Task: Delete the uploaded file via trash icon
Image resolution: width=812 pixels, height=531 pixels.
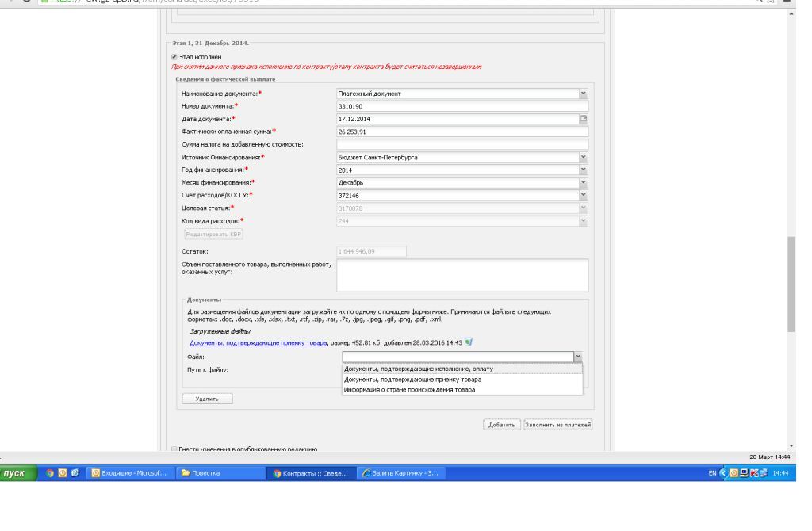Action: pyautogui.click(x=469, y=342)
